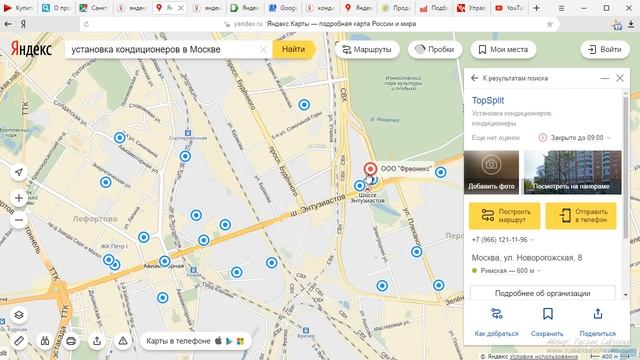This screenshot has width=640, height=360.
Task: Click the address bar yandex.ru
Action: tap(248, 24)
